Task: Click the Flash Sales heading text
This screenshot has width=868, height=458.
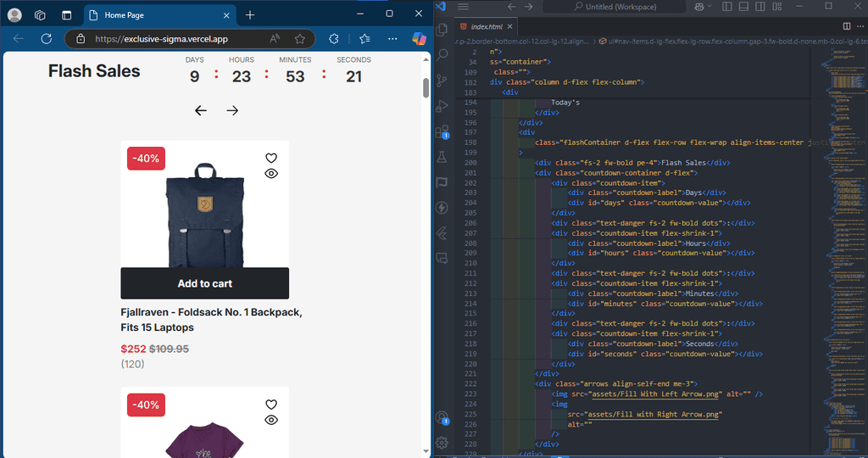Action: tap(94, 71)
